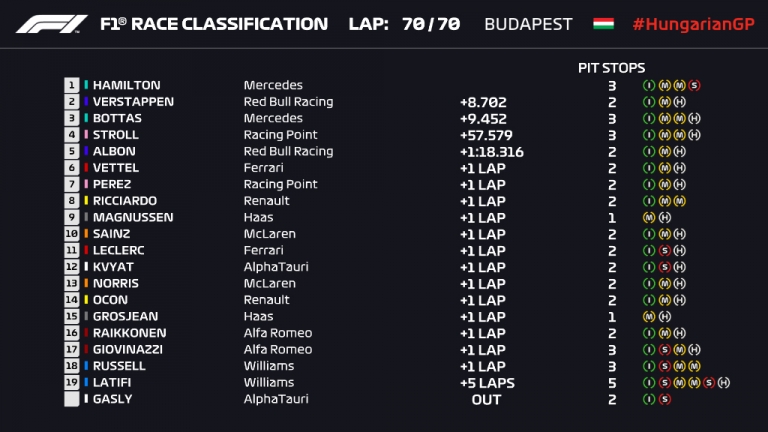Screen dimensions: 768x432
Task: Click Stroll's white hard tyre icon
Action: (694, 135)
